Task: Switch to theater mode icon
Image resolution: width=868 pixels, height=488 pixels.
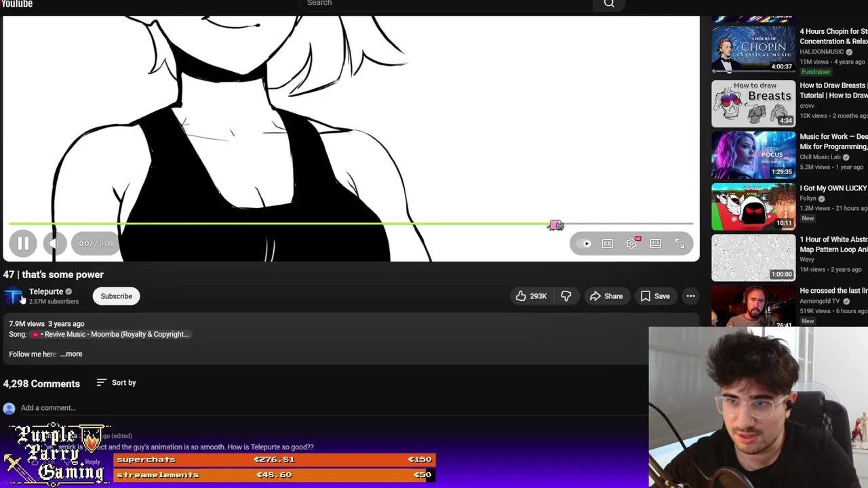Action: coord(656,243)
